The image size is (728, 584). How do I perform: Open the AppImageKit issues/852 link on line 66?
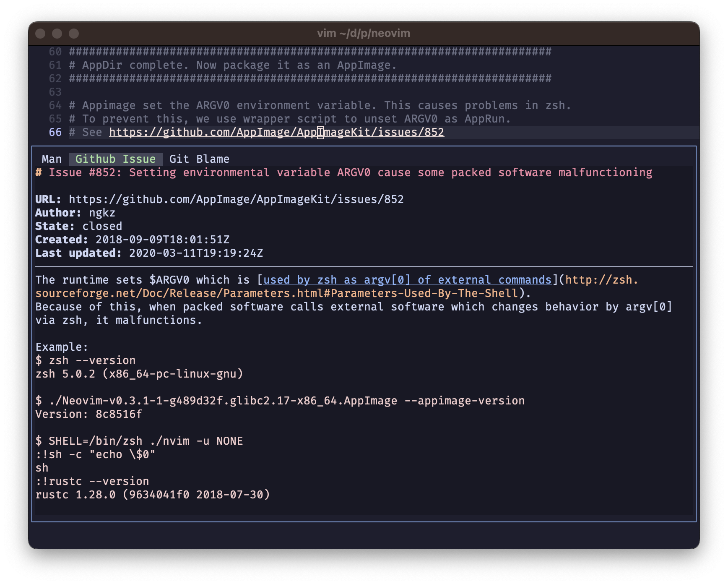click(276, 132)
